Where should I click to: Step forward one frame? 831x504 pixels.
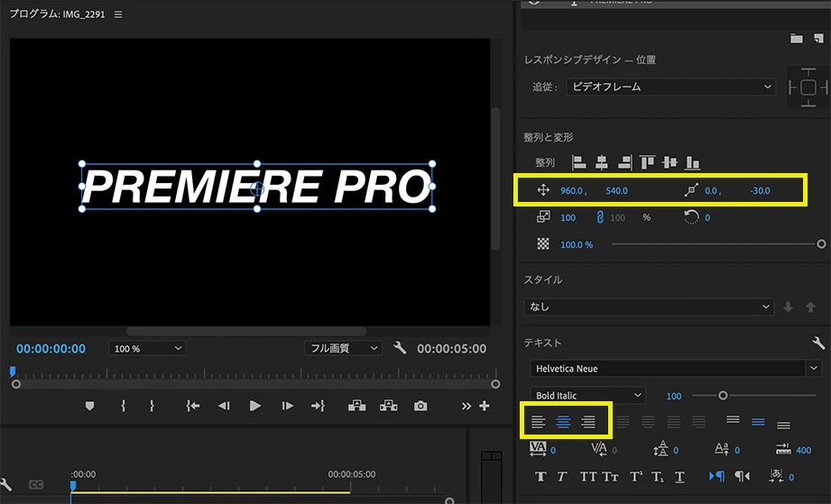tap(287, 406)
